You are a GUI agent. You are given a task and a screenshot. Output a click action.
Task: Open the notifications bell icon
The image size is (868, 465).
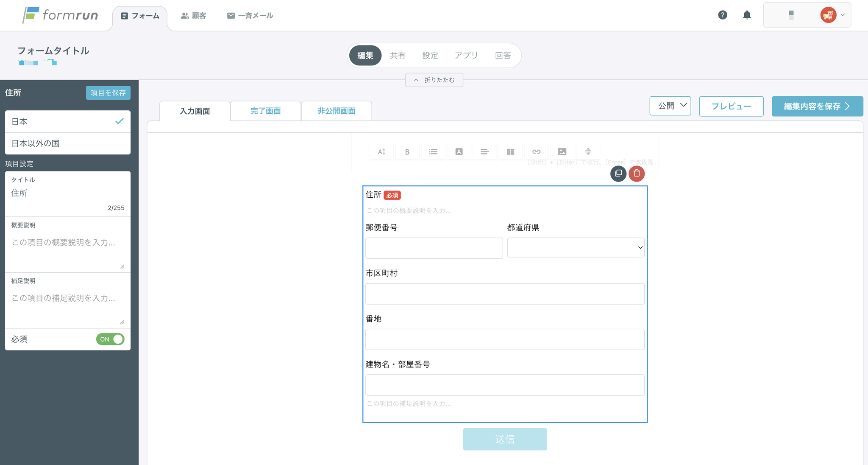click(x=747, y=15)
